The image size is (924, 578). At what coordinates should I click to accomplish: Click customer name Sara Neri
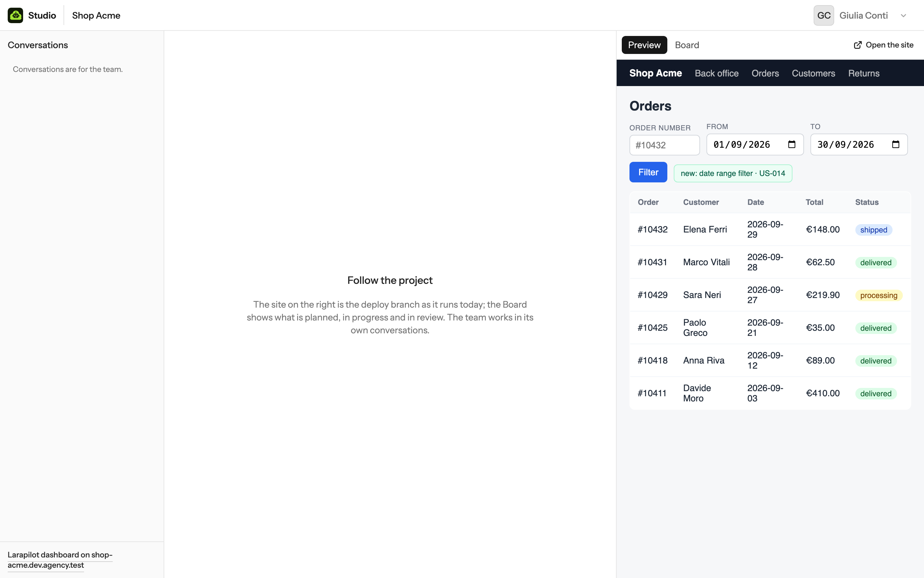pos(702,295)
